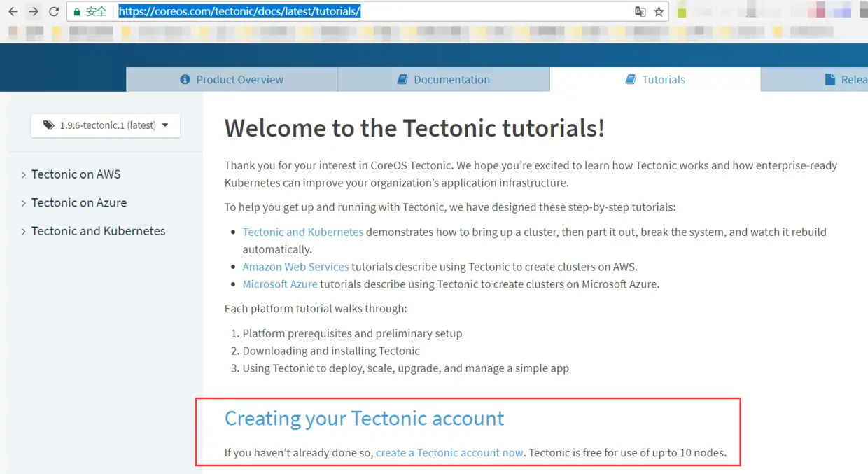Click the Welcome to the Tectonic tutorials heading

(414, 128)
